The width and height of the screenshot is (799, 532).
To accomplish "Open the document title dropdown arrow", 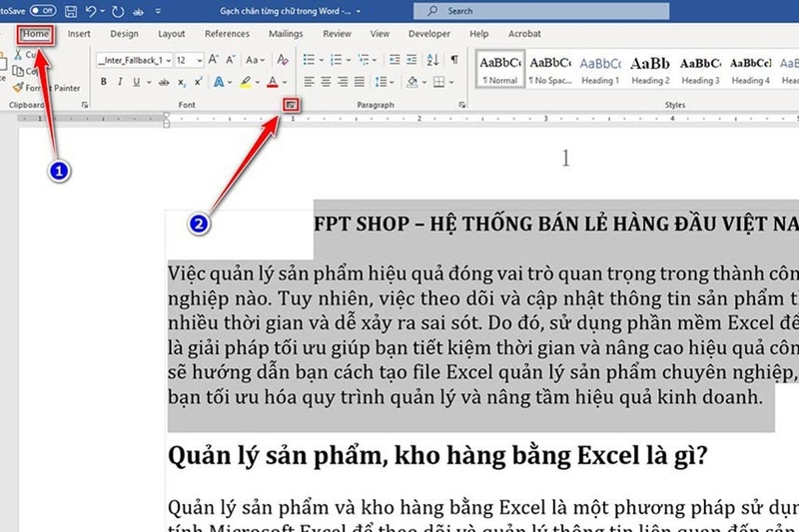I will 359,11.
